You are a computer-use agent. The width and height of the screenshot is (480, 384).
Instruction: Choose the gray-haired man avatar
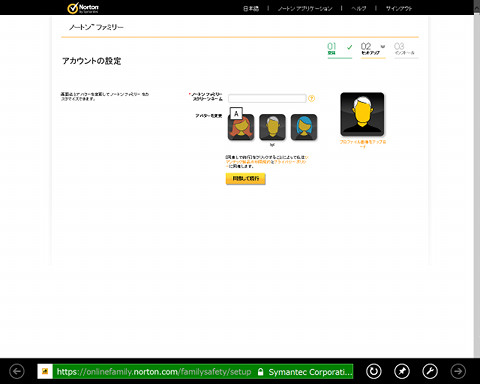click(272, 127)
